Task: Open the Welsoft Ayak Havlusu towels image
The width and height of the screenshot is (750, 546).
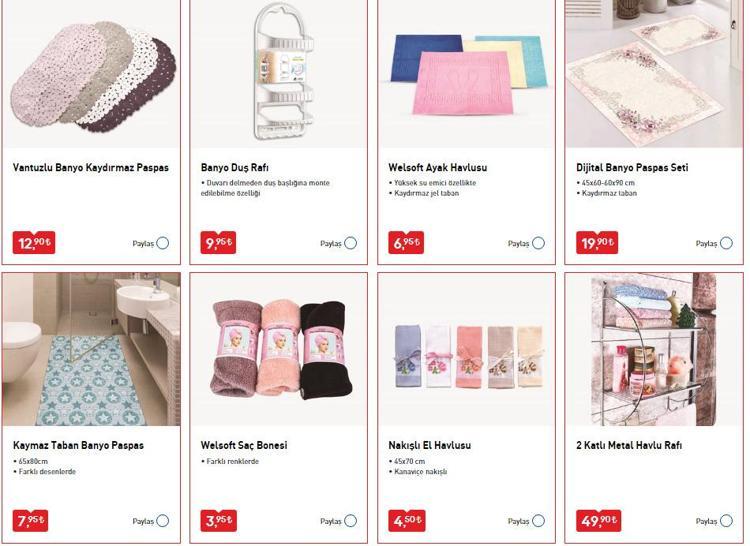Action: (x=468, y=75)
